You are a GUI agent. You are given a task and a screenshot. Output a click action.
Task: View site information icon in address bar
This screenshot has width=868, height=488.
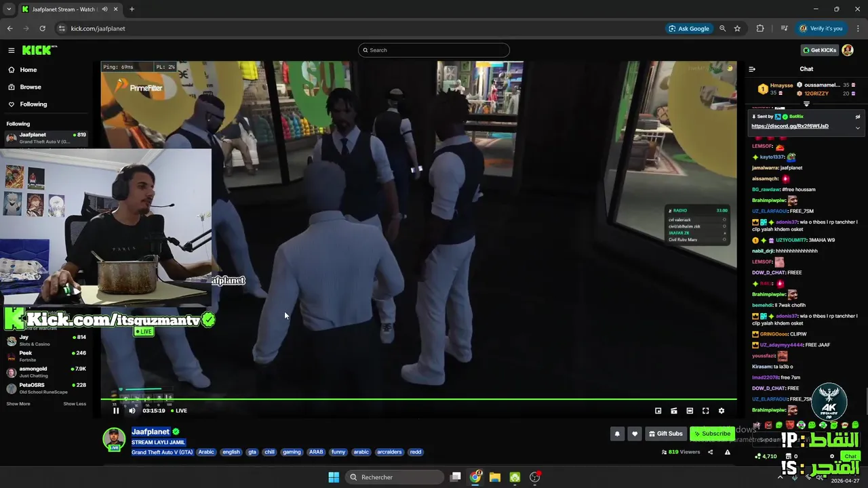click(62, 28)
